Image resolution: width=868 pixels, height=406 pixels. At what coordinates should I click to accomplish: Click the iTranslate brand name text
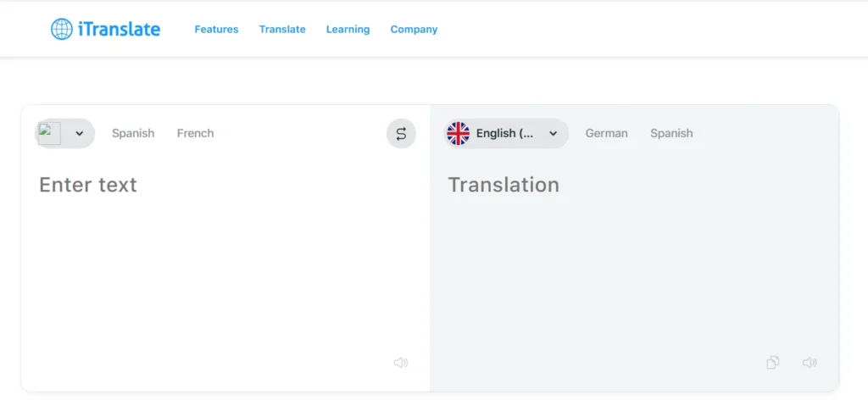click(119, 29)
